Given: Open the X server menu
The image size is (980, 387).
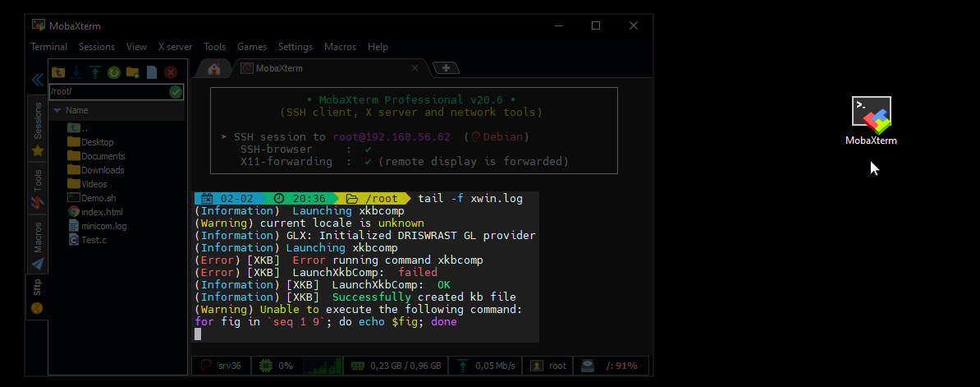Looking at the screenshot, I should pos(175,47).
